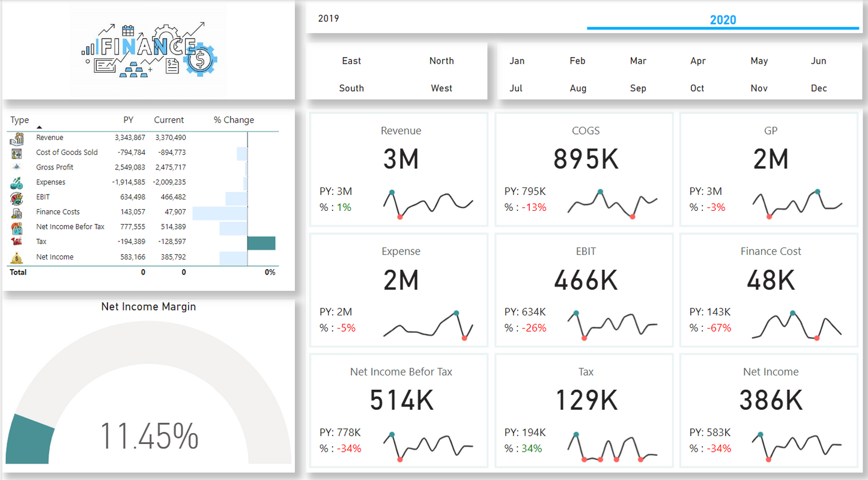Viewport: 868px width, 480px height.
Task: Click the Net Income money bag icon
Action: [x=17, y=257]
